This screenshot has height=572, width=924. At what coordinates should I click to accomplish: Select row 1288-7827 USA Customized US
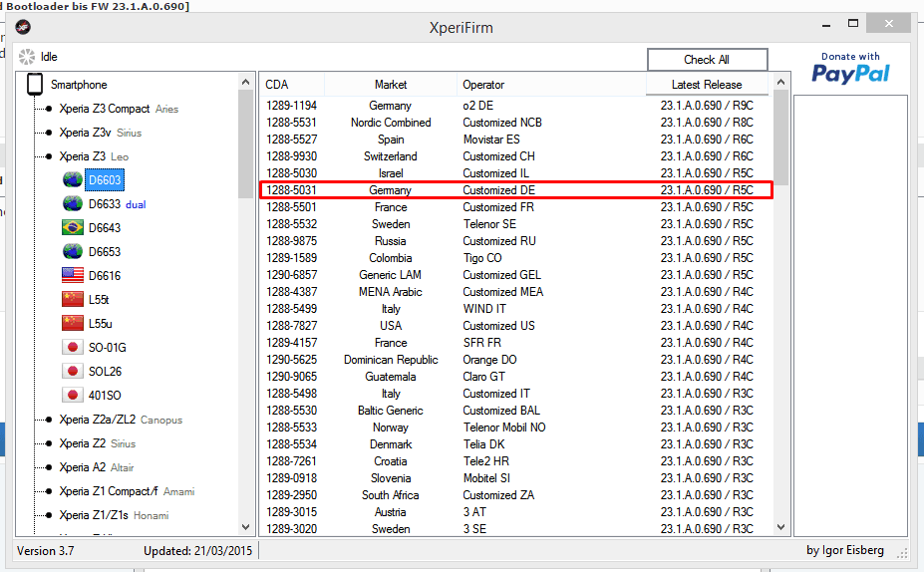tap(515, 326)
